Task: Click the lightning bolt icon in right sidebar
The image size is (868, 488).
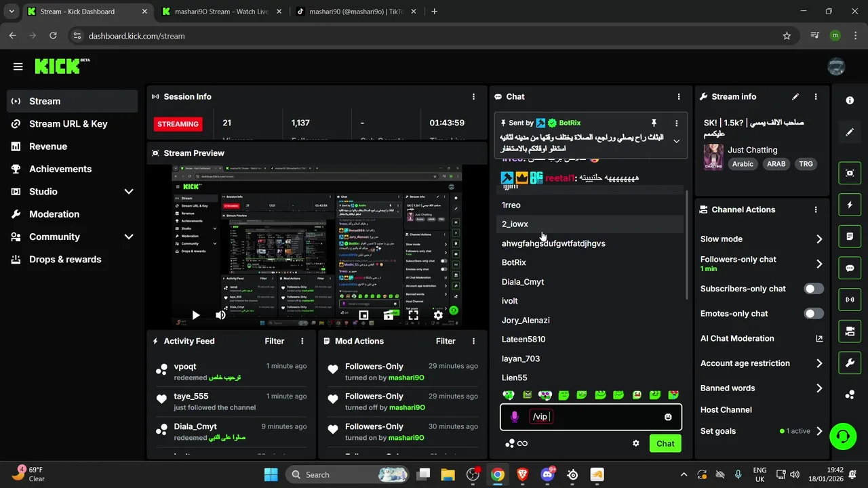Action: pos(850,204)
